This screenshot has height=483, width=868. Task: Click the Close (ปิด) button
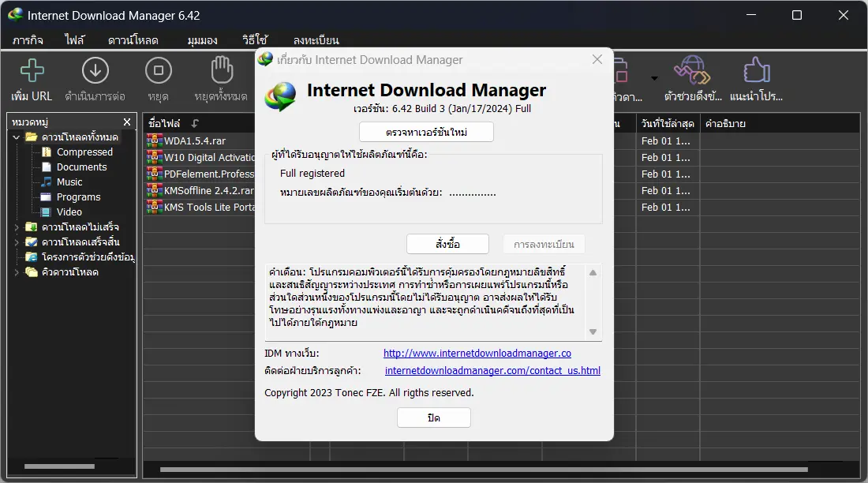pyautogui.click(x=434, y=417)
